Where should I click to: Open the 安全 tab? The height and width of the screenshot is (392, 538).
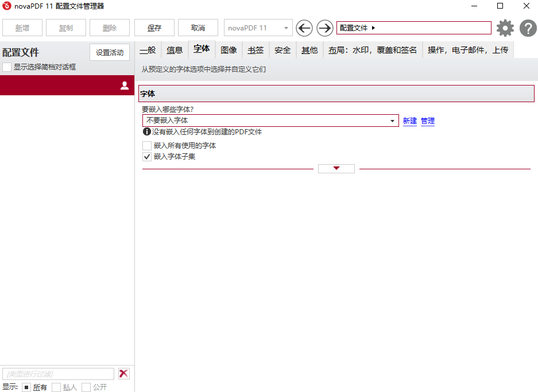tap(282, 50)
